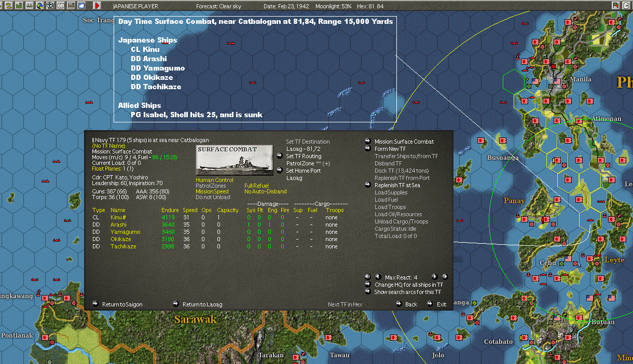633x364 pixels.
Task: Click Disband TF option
Action: tap(388, 163)
